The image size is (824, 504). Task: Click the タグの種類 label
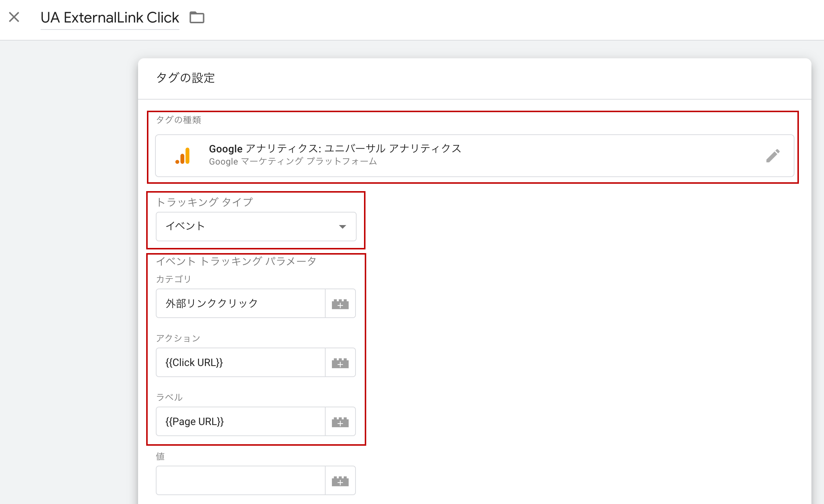[x=178, y=120]
